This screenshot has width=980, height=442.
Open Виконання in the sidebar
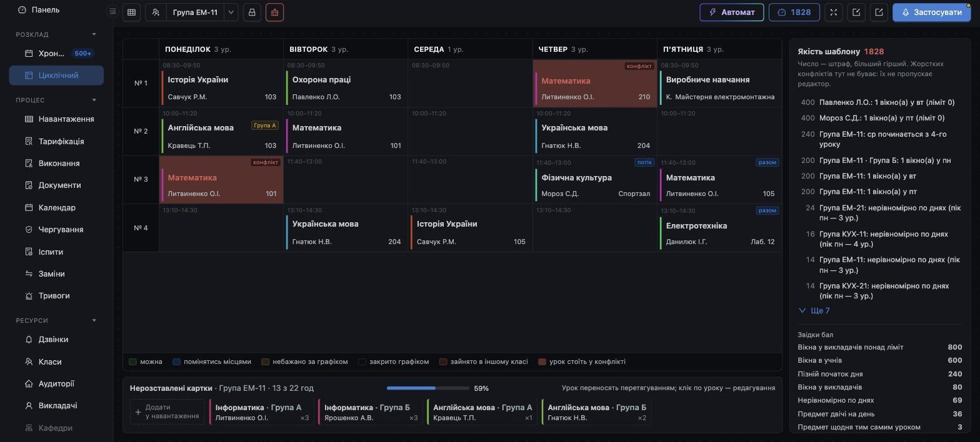56,164
